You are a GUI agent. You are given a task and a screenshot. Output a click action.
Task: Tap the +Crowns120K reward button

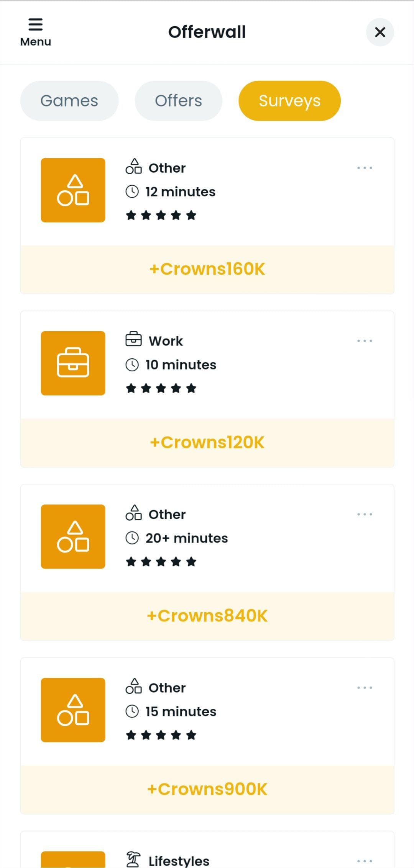coord(207,443)
